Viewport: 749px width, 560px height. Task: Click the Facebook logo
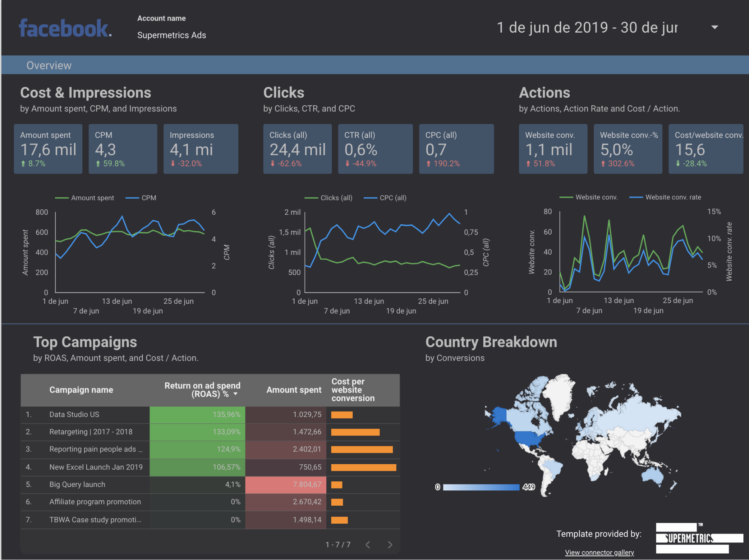[65, 28]
